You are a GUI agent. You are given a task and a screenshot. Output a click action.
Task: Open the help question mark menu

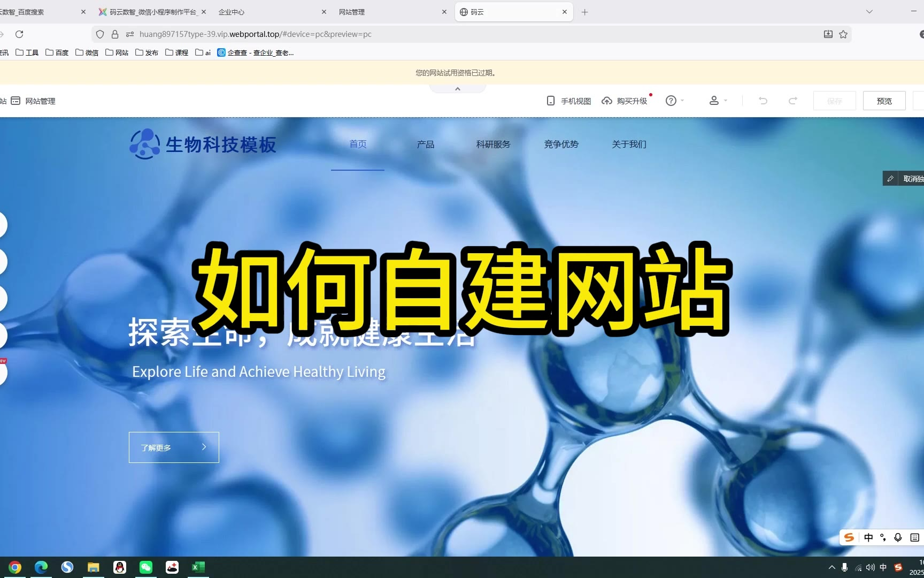671,101
